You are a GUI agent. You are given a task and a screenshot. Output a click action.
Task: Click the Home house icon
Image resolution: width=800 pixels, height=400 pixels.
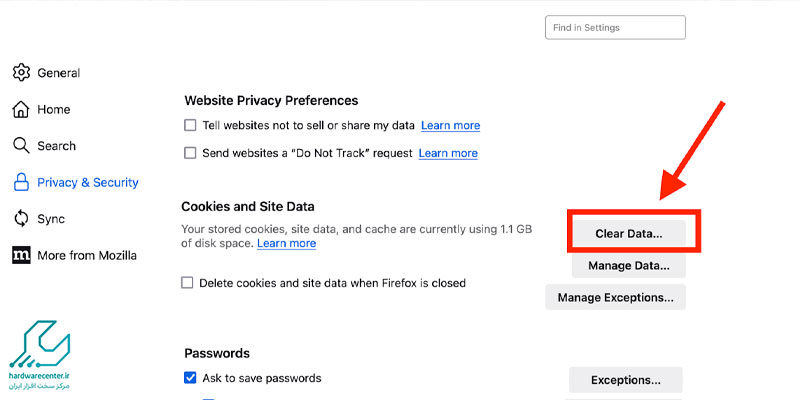pos(21,109)
